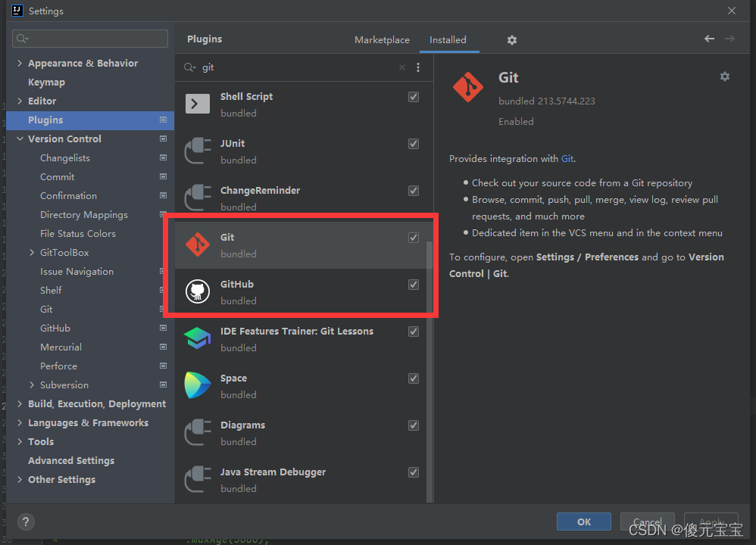The height and width of the screenshot is (545, 756).
Task: Toggle the ChangeReminder plugin checkbox
Action: [x=414, y=191]
